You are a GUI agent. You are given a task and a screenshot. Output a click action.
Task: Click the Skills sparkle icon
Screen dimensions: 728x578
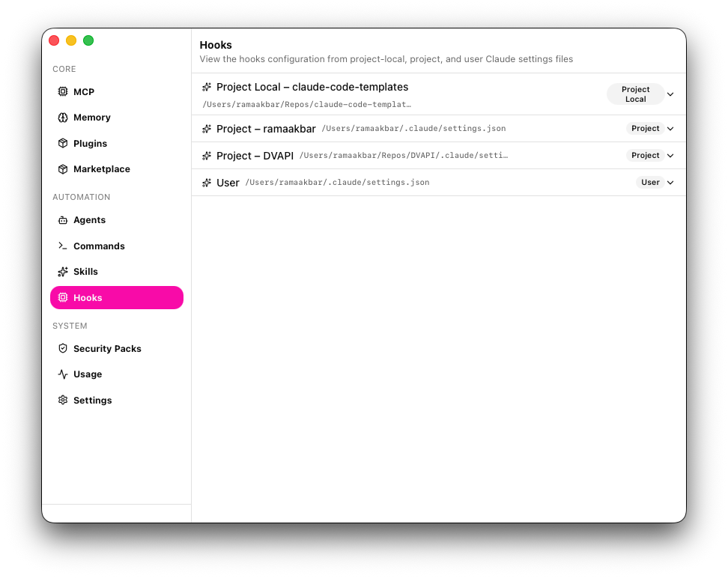pyautogui.click(x=63, y=272)
